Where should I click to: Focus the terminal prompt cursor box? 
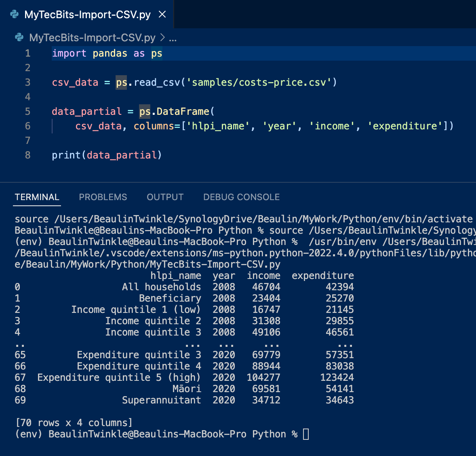pos(306,434)
